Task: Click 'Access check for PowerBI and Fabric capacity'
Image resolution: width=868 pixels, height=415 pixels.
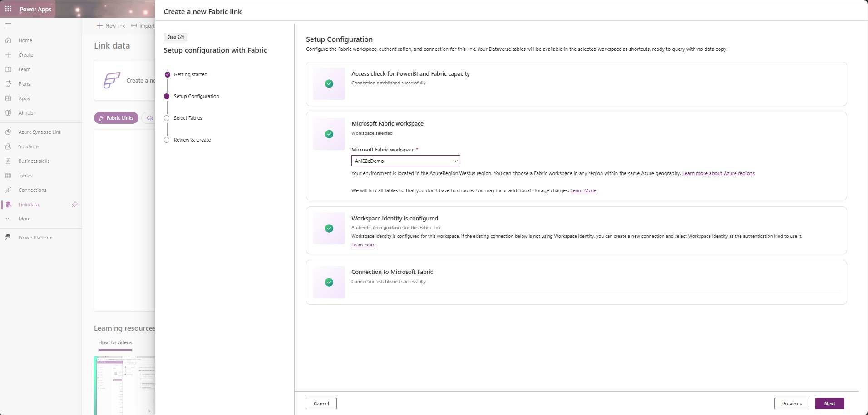Action: (410, 73)
